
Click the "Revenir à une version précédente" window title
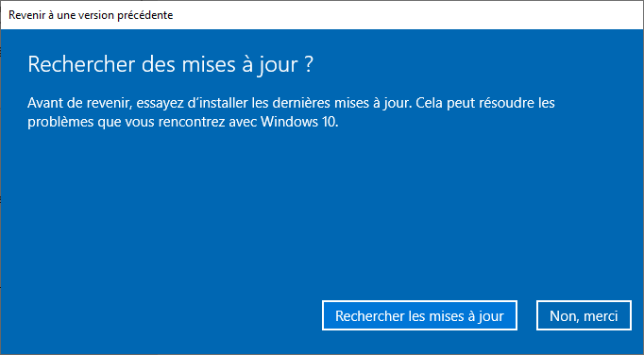pyautogui.click(x=91, y=15)
